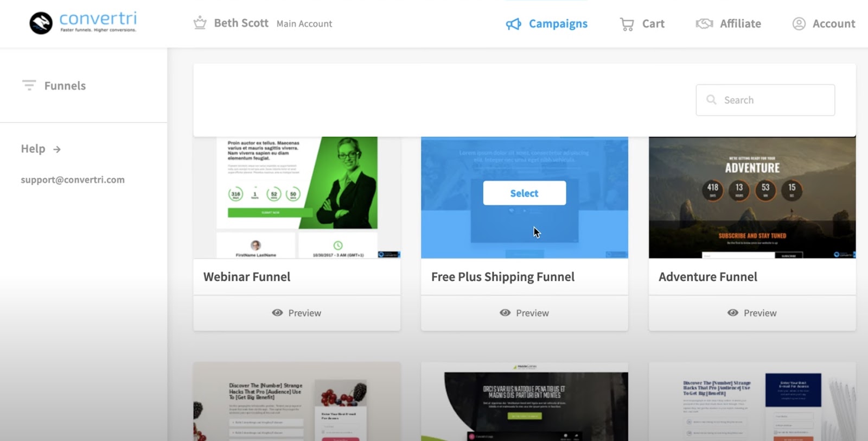This screenshot has width=868, height=441.
Task: Preview the Webinar Funnel template
Action: tap(297, 313)
